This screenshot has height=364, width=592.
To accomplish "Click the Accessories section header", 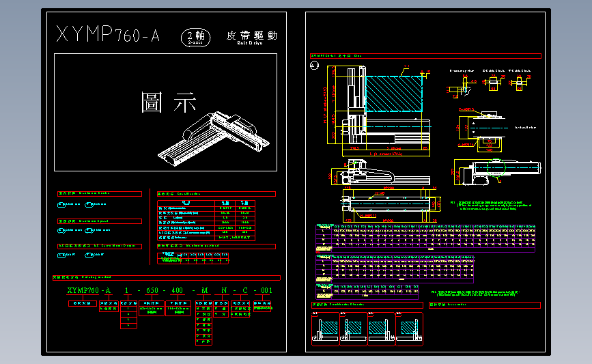I will coord(485,305).
